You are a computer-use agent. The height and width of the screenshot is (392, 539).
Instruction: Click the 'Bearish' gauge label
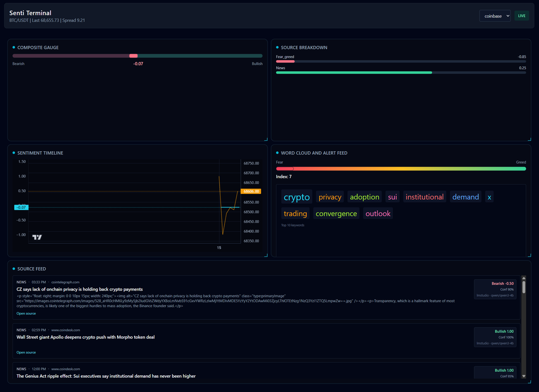(x=18, y=64)
